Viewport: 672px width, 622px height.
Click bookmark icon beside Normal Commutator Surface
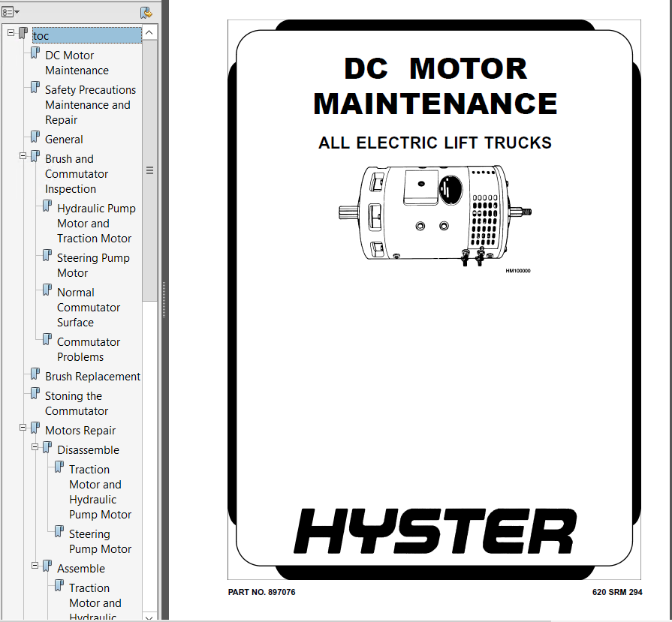[47, 290]
